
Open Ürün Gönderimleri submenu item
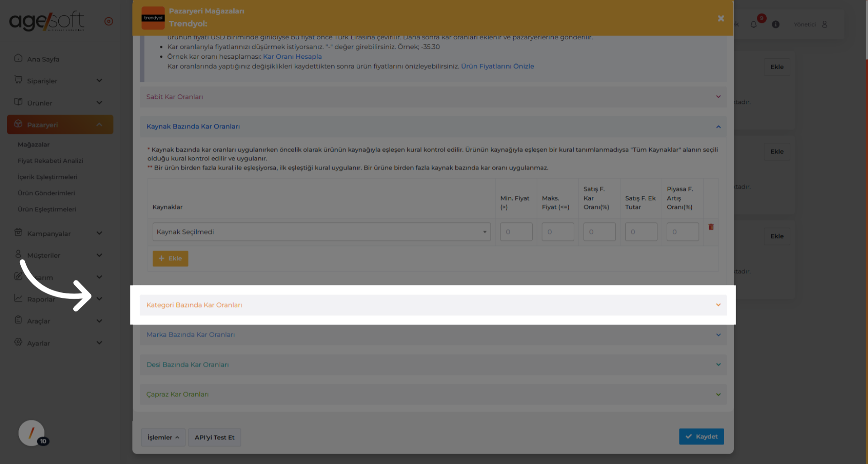[47, 193]
